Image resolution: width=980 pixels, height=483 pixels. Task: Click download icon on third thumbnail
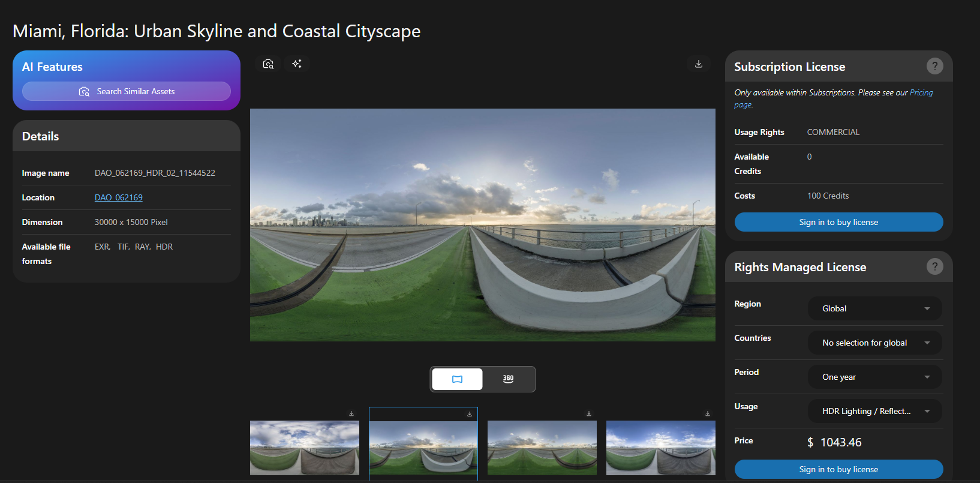(589, 413)
